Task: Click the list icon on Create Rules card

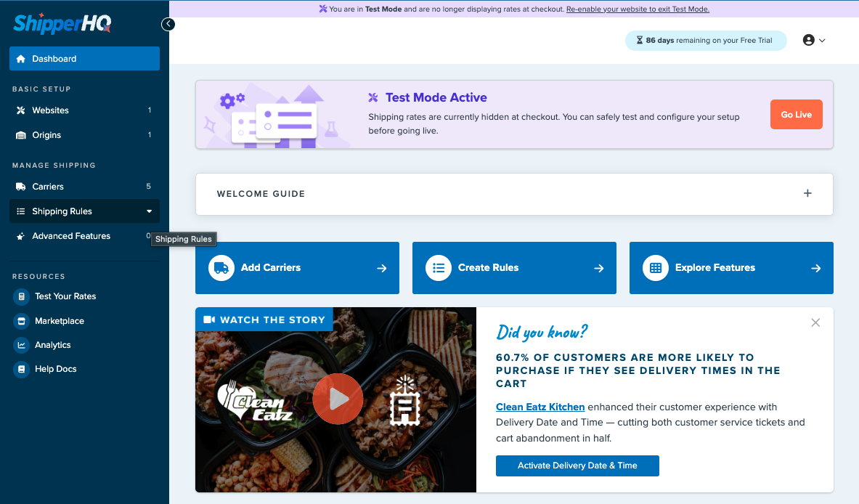Action: (439, 268)
